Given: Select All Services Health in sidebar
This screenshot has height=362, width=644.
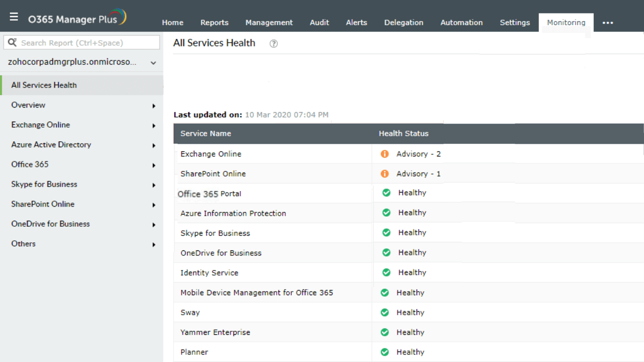Looking at the screenshot, I should (44, 85).
